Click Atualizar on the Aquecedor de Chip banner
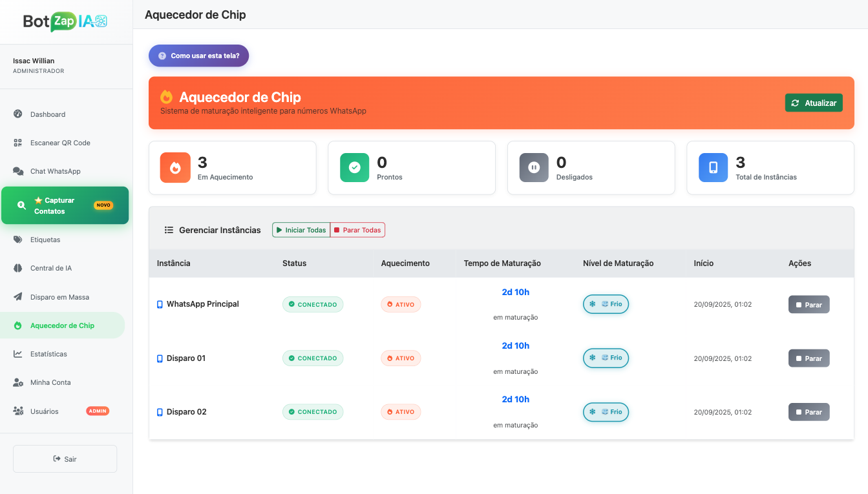This screenshot has width=868, height=494. (814, 102)
